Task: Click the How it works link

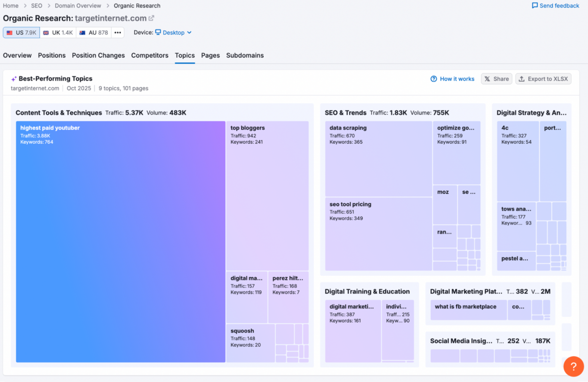Action: click(x=452, y=79)
